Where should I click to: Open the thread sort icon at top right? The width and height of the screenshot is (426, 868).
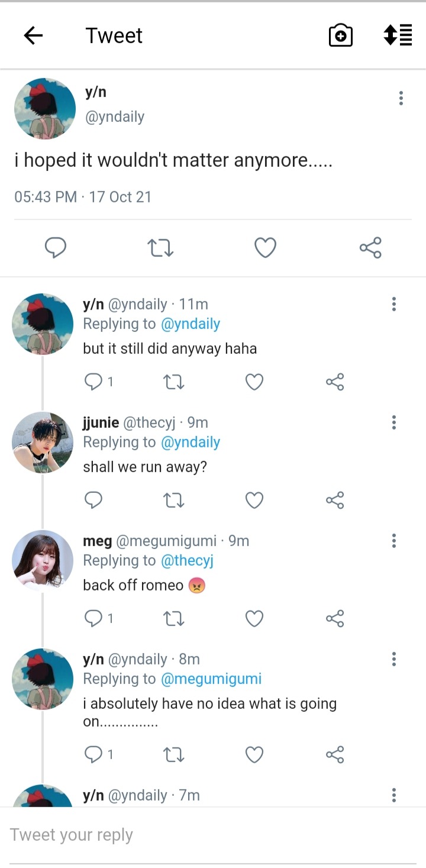[x=398, y=36]
